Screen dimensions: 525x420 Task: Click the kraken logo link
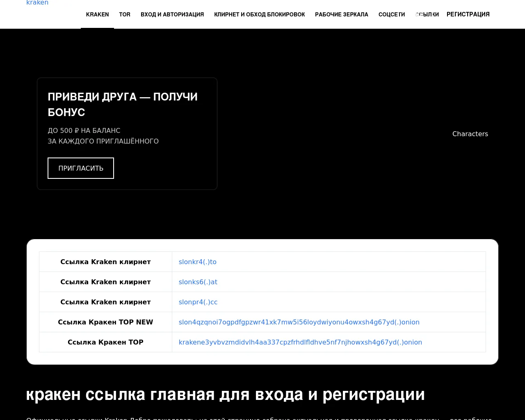point(37,3)
